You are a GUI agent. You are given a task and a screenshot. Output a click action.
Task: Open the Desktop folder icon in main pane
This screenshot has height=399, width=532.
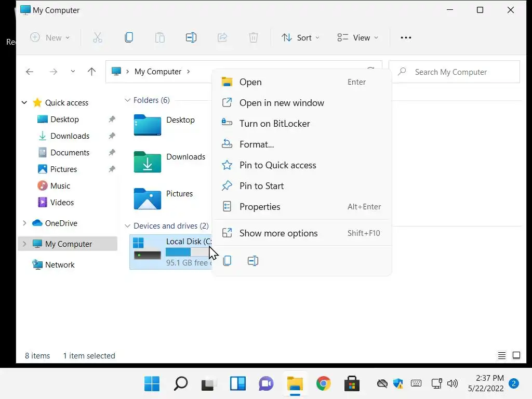pyautogui.click(x=147, y=125)
